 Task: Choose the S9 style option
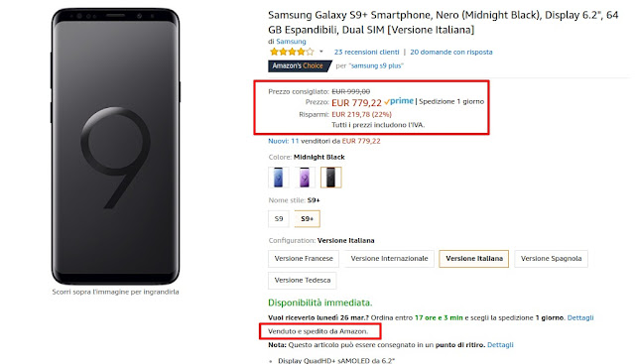point(279,218)
